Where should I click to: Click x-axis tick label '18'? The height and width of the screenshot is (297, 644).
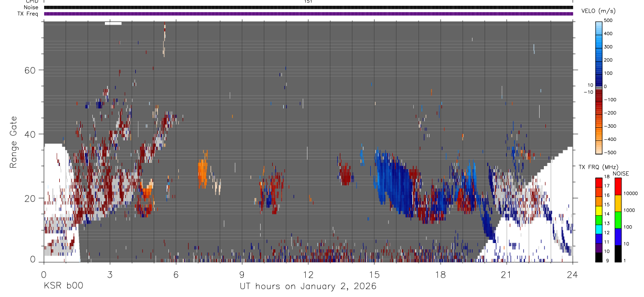[x=441, y=274]
